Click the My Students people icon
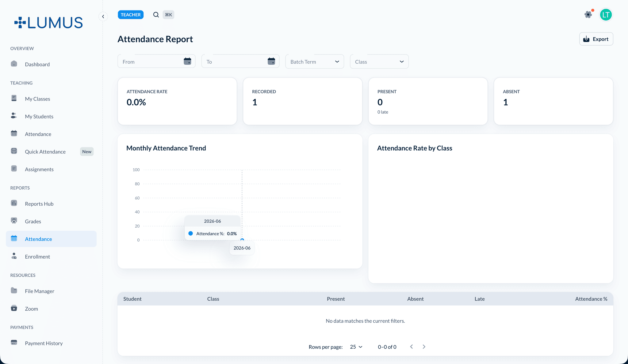The height and width of the screenshot is (364, 628). 14,116
